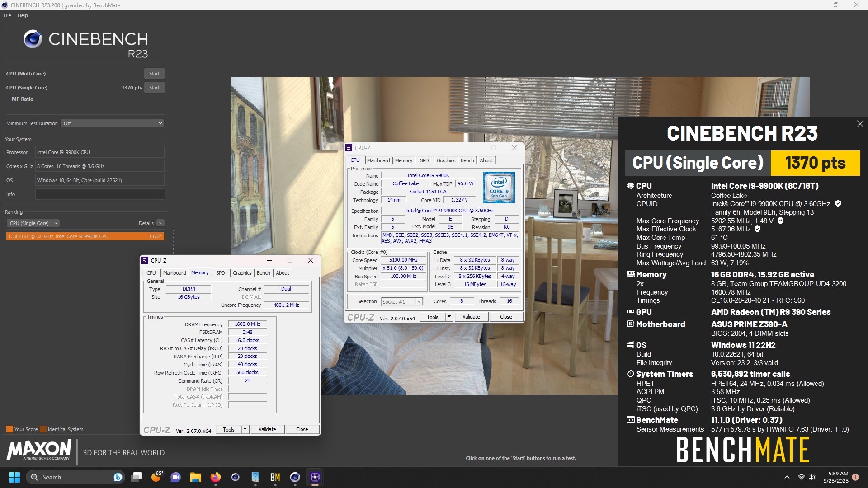The width and height of the screenshot is (868, 488).
Task: Switch to Memory tab in upper CPU-Z window
Action: 404,160
